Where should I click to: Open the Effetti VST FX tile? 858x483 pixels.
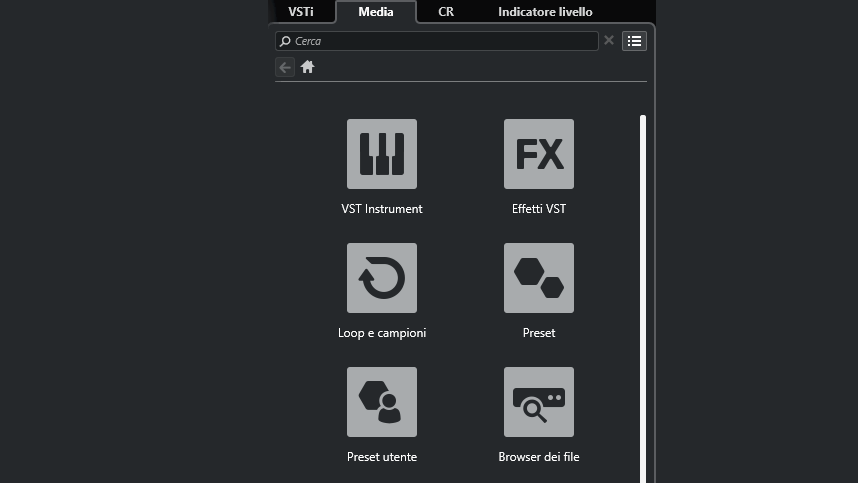coord(538,154)
